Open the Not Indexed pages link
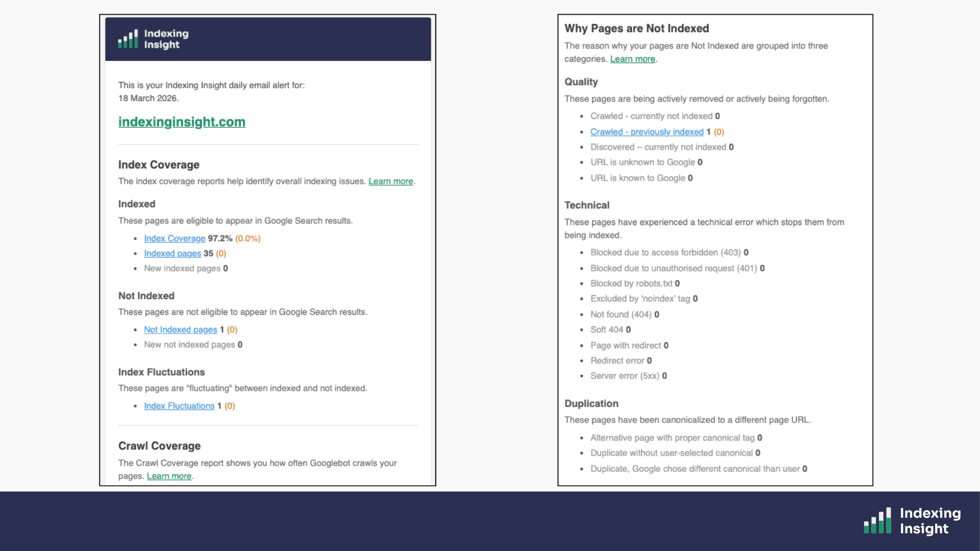The height and width of the screenshot is (551, 980). point(180,330)
